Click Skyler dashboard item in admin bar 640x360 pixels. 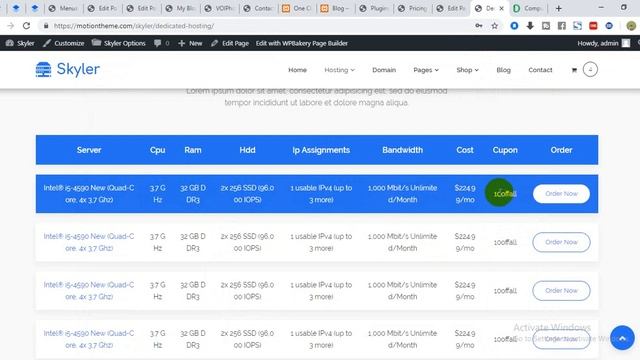click(20, 43)
